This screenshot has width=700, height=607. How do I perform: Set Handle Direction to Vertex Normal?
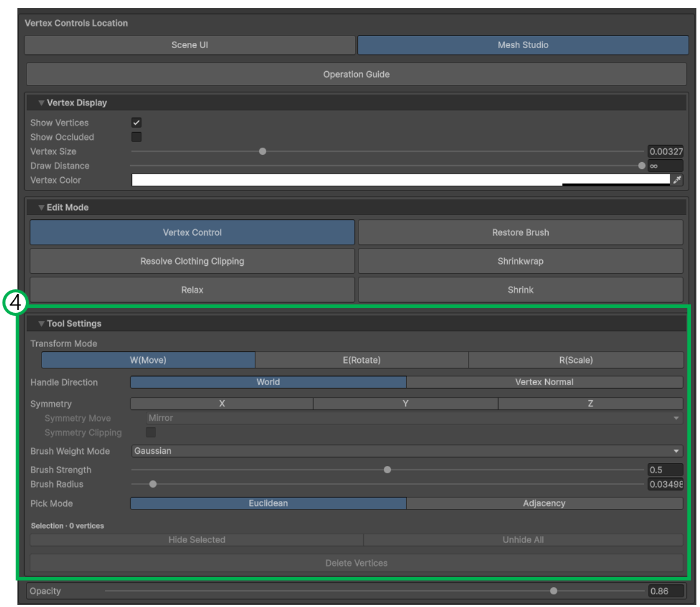click(x=544, y=382)
